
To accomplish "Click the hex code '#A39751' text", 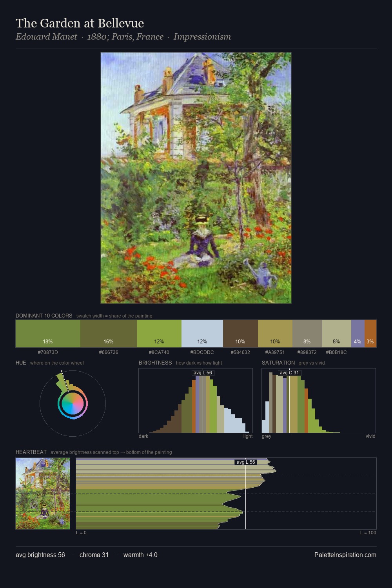I will coord(275,352).
